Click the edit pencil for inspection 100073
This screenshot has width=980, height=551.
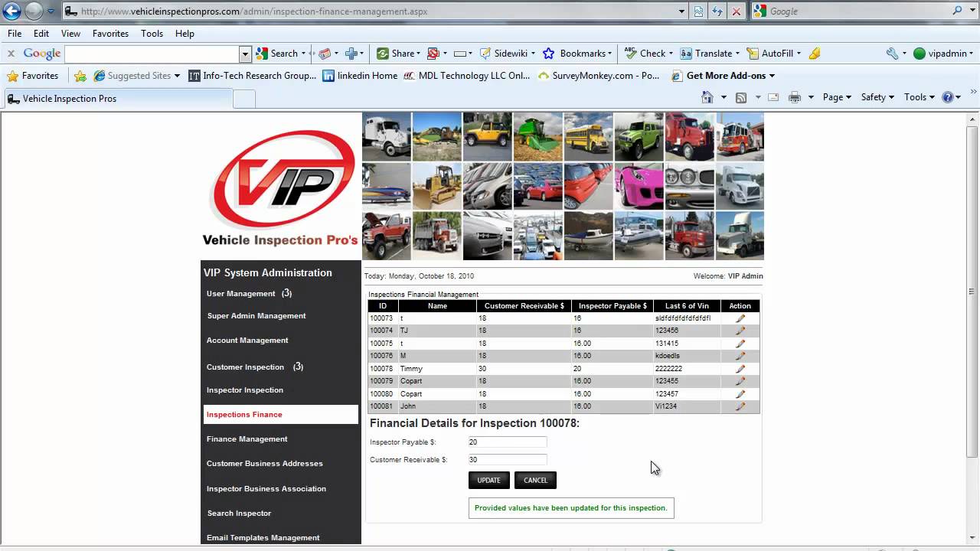point(740,318)
